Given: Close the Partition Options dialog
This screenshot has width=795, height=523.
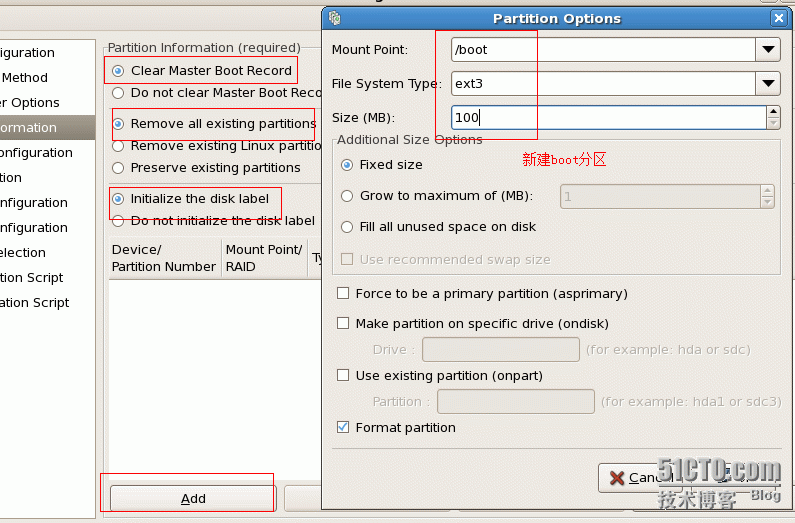Looking at the screenshot, I should click(778, 18).
